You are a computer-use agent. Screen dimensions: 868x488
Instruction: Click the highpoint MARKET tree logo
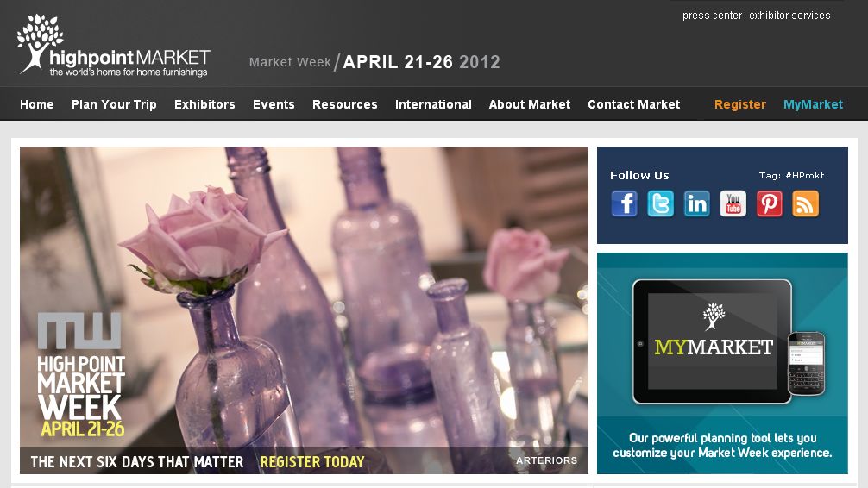[x=114, y=46]
